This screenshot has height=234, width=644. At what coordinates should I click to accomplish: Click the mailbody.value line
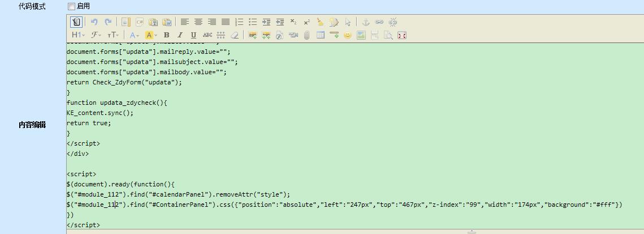146,73
